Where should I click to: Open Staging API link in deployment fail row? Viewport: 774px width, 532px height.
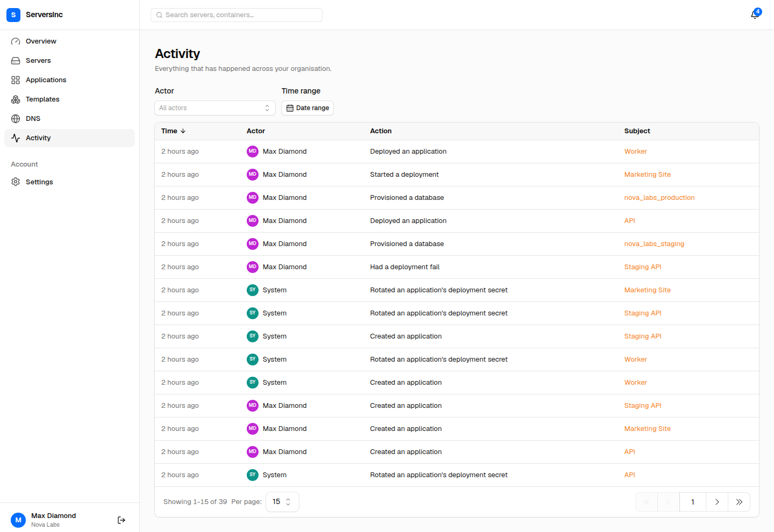coord(642,267)
